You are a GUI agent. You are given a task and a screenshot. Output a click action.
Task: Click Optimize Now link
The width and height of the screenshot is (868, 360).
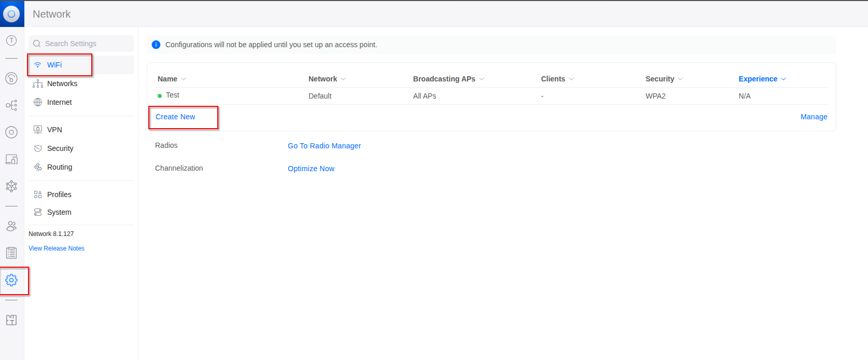311,169
